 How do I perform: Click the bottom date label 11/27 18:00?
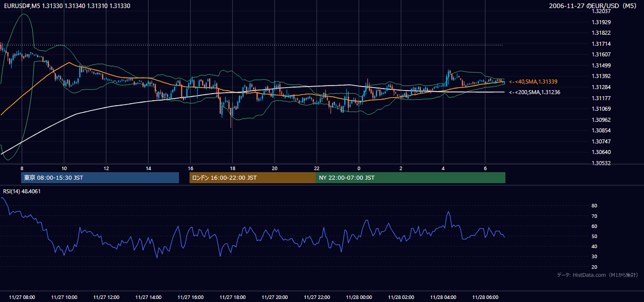232,297
